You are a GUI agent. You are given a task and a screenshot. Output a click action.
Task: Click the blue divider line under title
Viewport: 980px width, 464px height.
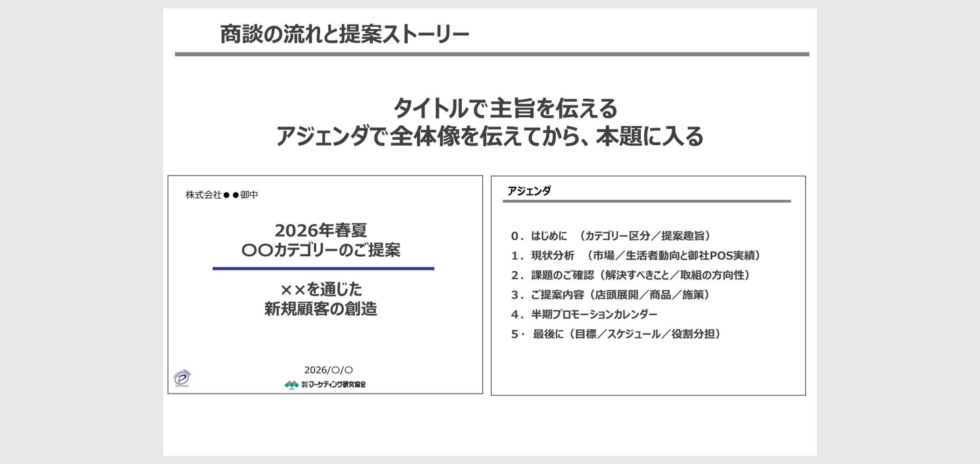323,269
